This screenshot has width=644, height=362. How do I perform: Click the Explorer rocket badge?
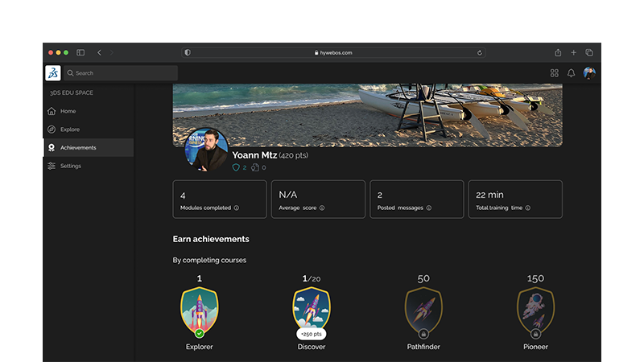[199, 311]
